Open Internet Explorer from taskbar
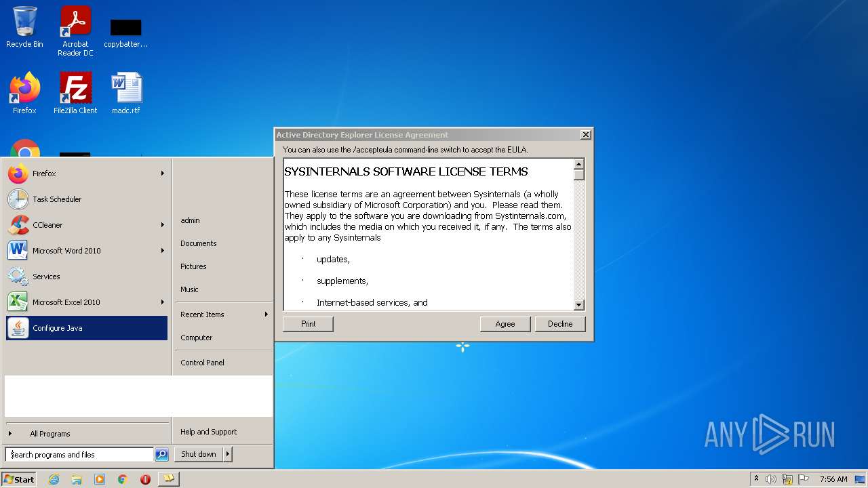 click(x=54, y=479)
